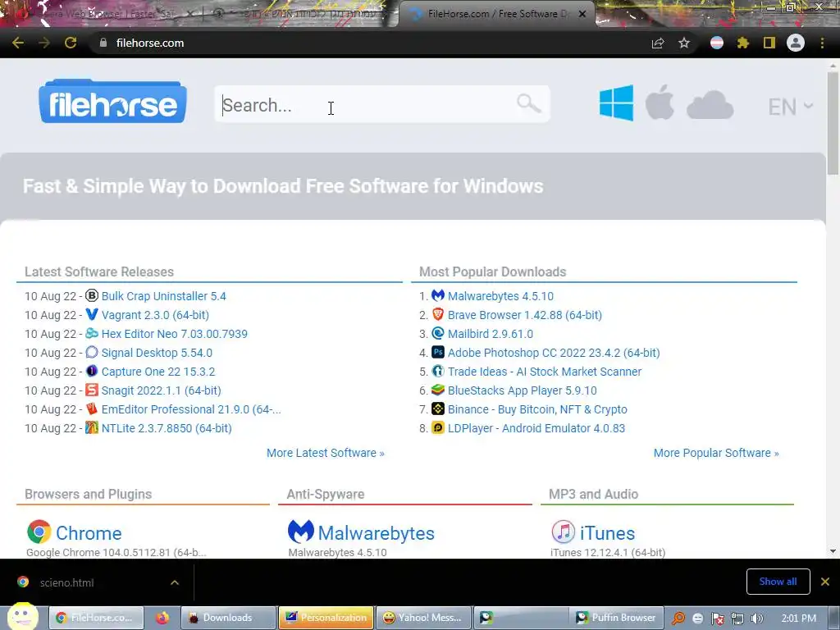Open Hex Editor Neo 7.03.00.7939 link

[174, 334]
